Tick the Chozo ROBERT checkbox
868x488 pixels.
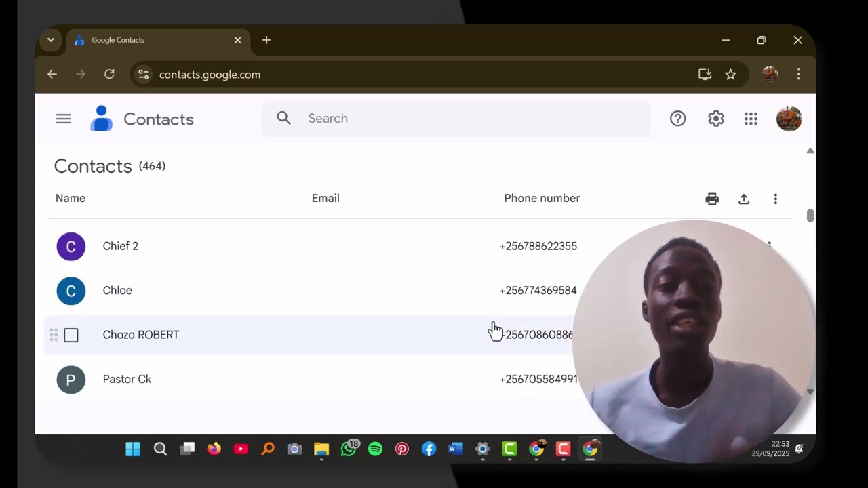(x=71, y=335)
